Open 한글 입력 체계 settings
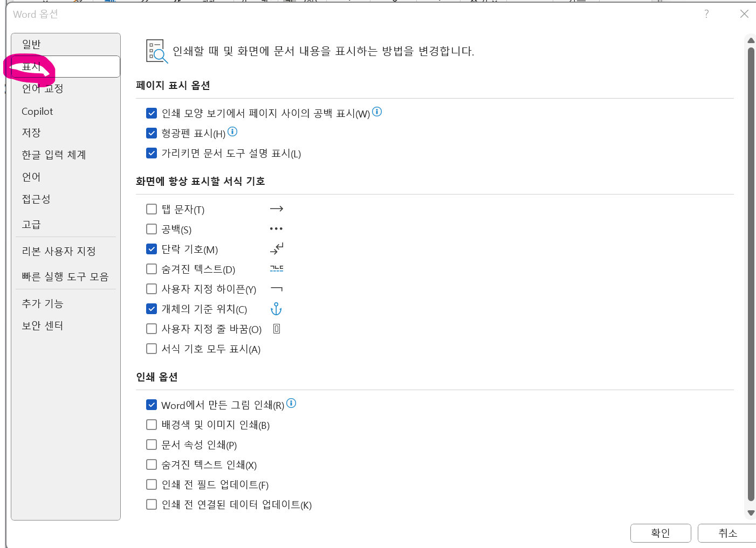Image resolution: width=756 pixels, height=548 pixels. (65, 155)
